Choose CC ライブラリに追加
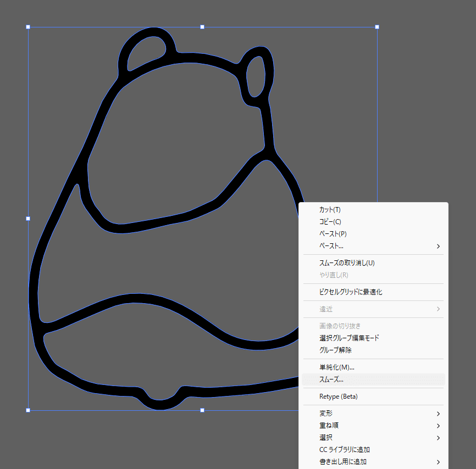The height and width of the screenshot is (469, 476). click(x=373, y=450)
